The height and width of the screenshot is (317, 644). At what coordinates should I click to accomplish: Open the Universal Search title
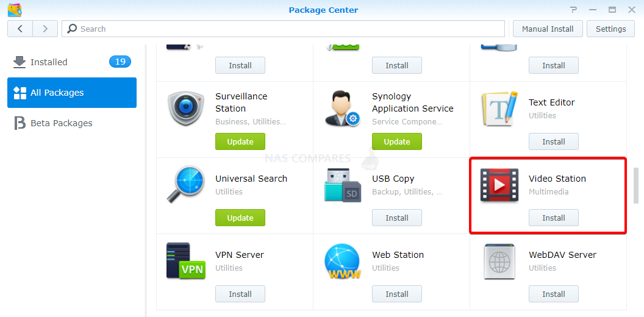(251, 179)
